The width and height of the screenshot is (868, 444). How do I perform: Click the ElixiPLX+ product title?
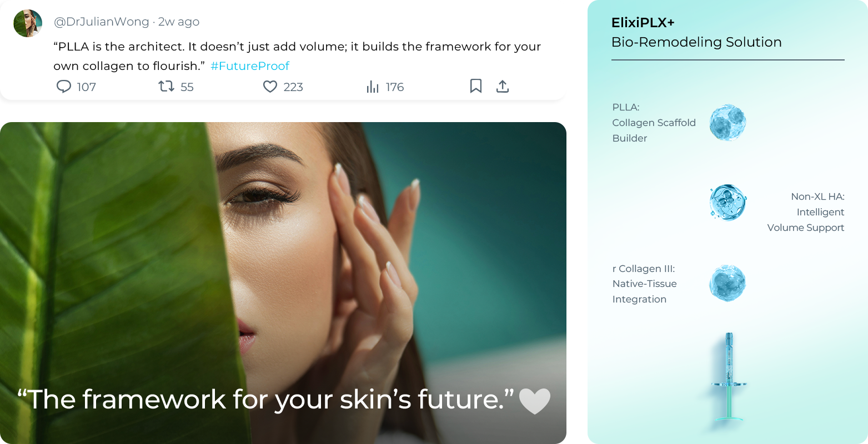point(643,23)
